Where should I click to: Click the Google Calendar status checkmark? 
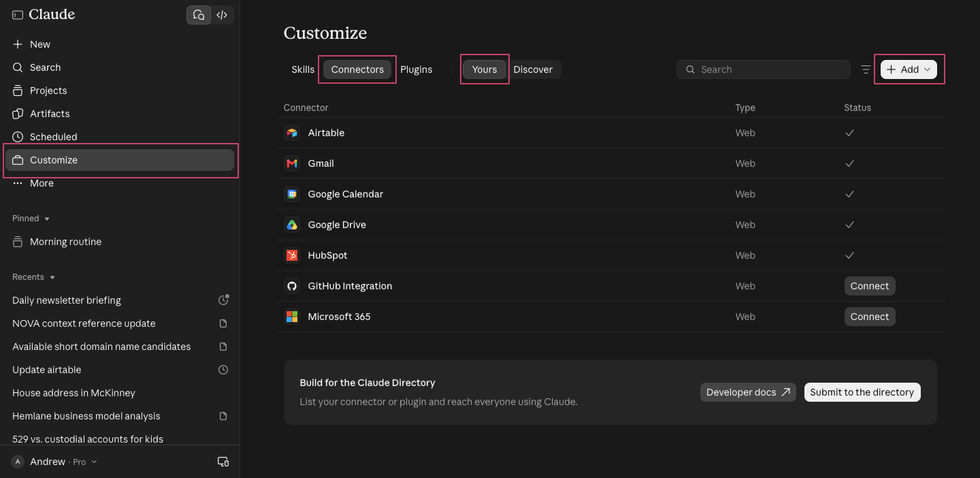point(849,194)
